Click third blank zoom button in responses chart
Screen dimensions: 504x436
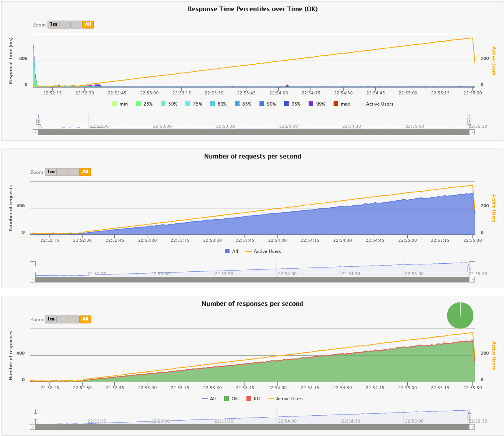coord(74,319)
